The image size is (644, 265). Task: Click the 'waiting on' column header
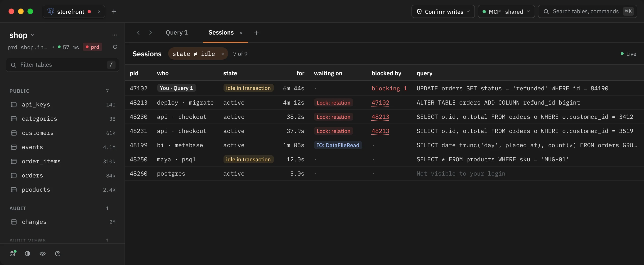coord(328,73)
